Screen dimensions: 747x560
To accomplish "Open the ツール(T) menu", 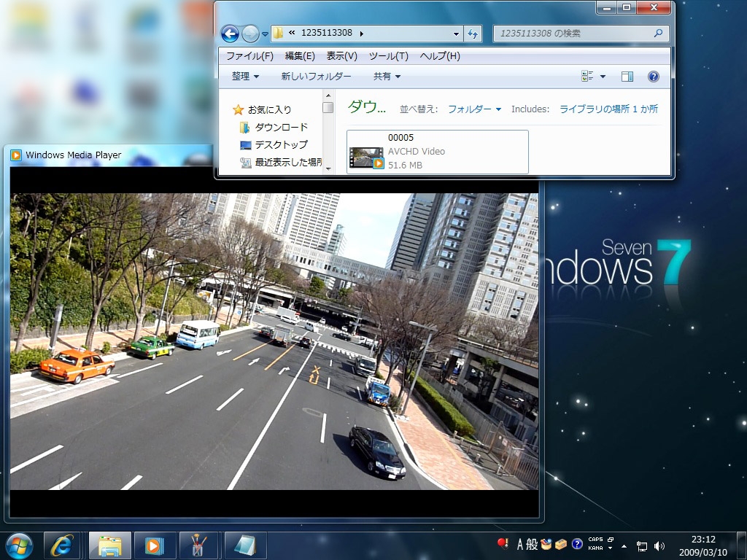I will (x=388, y=56).
